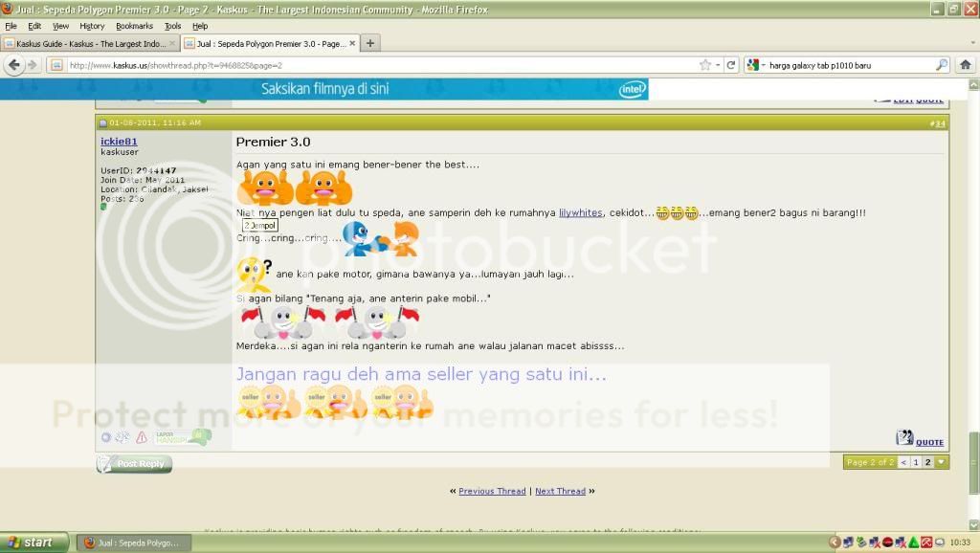Click the user online status icon
Viewport: 980px width, 553px height.
[105, 437]
